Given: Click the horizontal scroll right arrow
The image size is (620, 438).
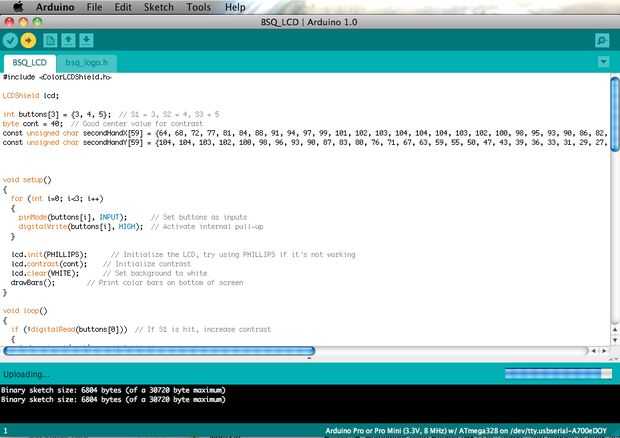Looking at the screenshot, I should point(604,351).
